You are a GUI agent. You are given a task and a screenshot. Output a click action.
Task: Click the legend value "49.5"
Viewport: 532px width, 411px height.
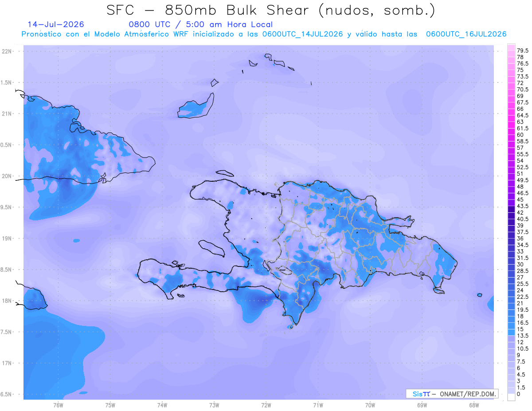[x=523, y=180]
